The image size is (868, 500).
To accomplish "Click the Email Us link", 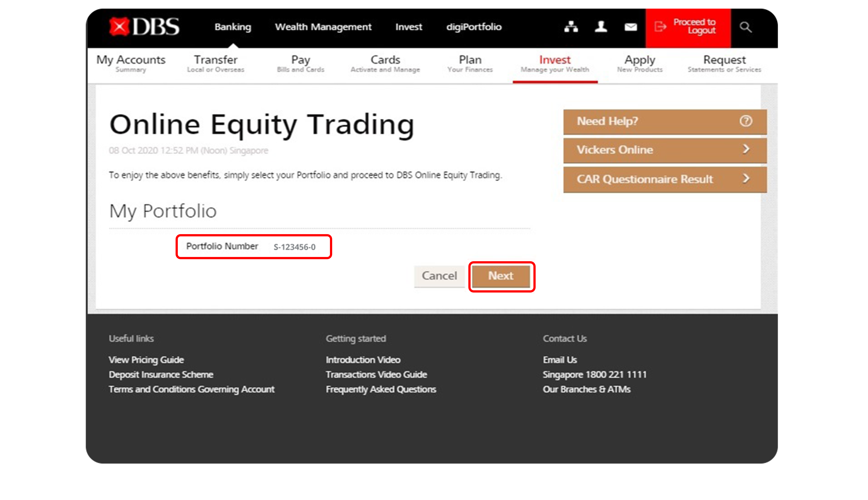I will click(x=560, y=360).
